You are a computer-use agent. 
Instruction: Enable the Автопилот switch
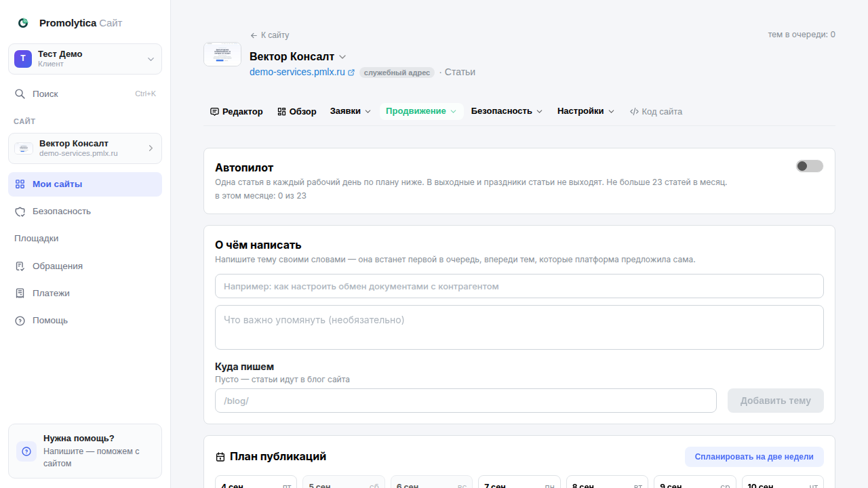[x=810, y=166]
